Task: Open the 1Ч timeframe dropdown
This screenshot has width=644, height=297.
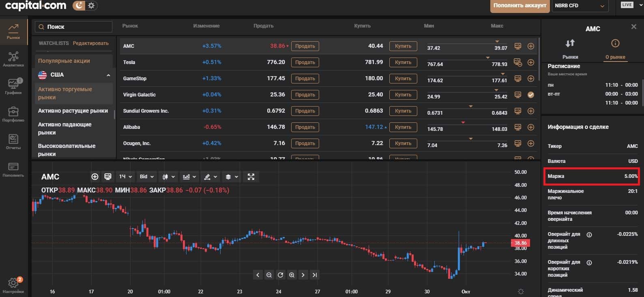Action: 125,177
